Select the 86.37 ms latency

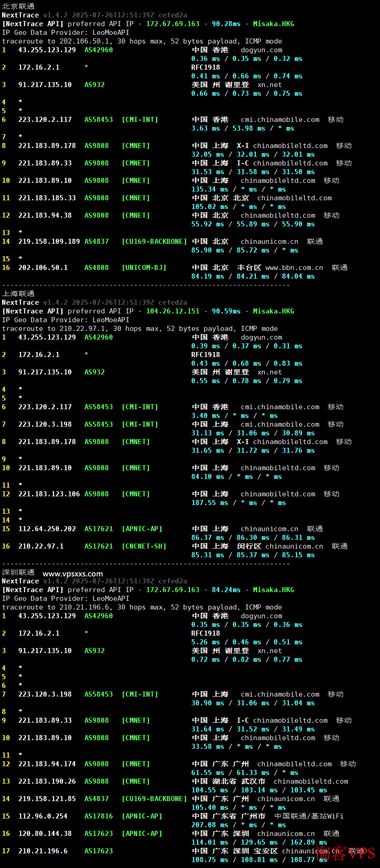pos(208,538)
